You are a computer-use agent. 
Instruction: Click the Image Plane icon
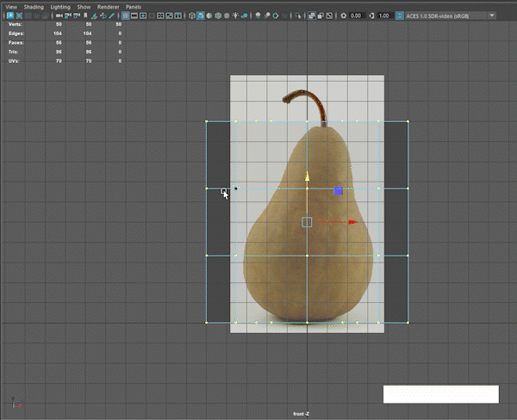pos(94,15)
